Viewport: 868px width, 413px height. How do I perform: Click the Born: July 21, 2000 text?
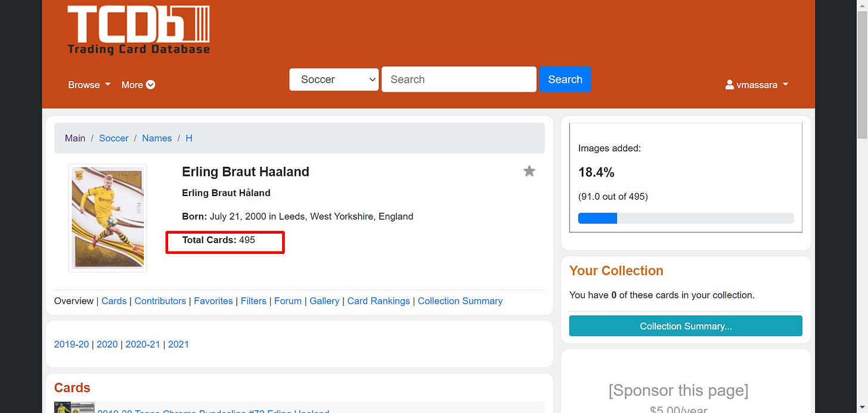(297, 216)
